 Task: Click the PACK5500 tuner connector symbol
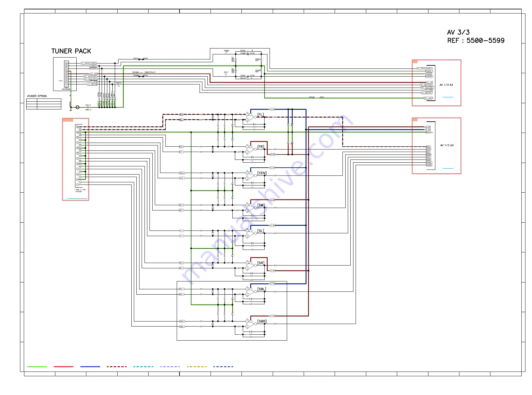click(66, 74)
